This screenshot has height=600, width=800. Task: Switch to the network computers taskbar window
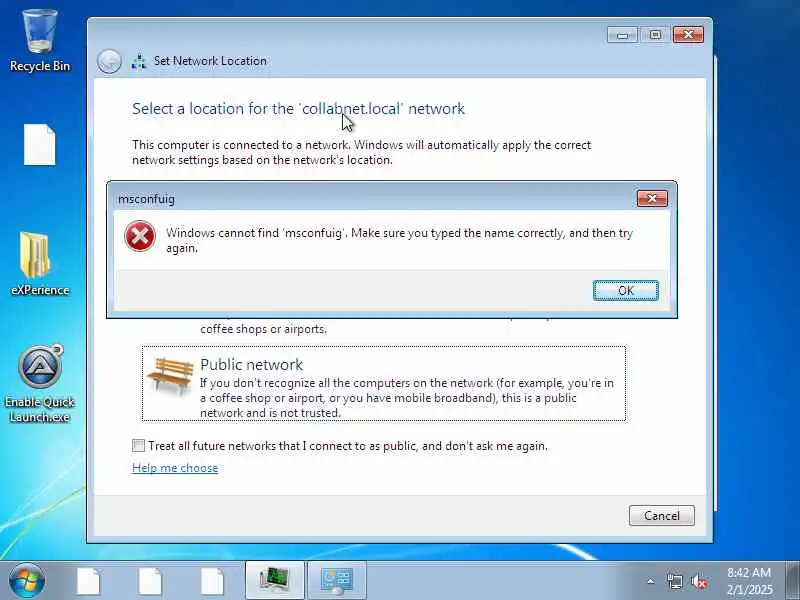point(275,580)
